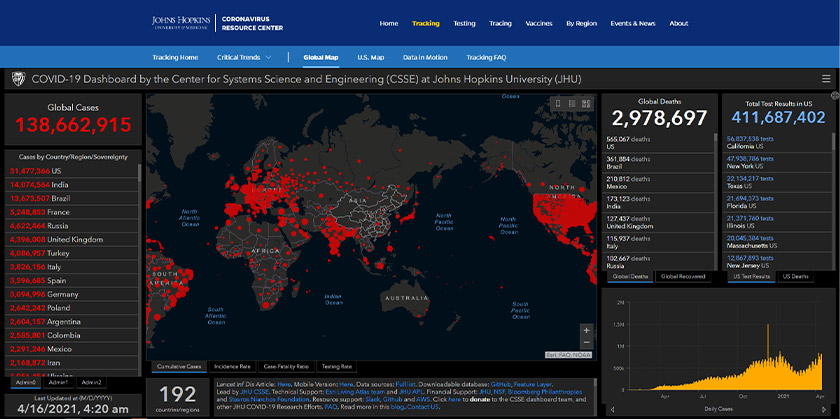The image size is (840, 419).
Task: Open the dashboard hamburger menu
Action: point(825,79)
